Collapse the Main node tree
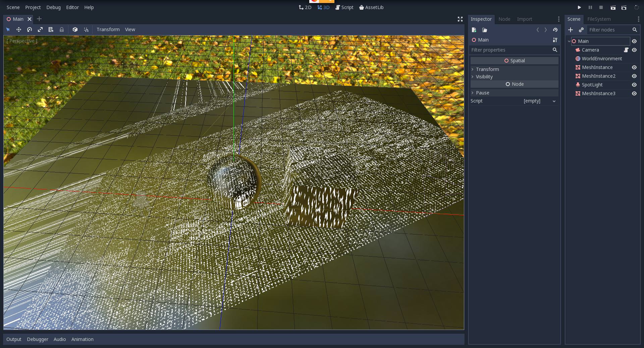 click(x=569, y=41)
